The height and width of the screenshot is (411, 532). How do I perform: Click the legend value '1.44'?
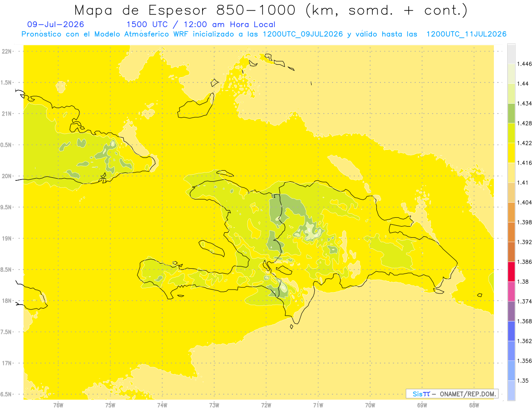click(x=523, y=84)
